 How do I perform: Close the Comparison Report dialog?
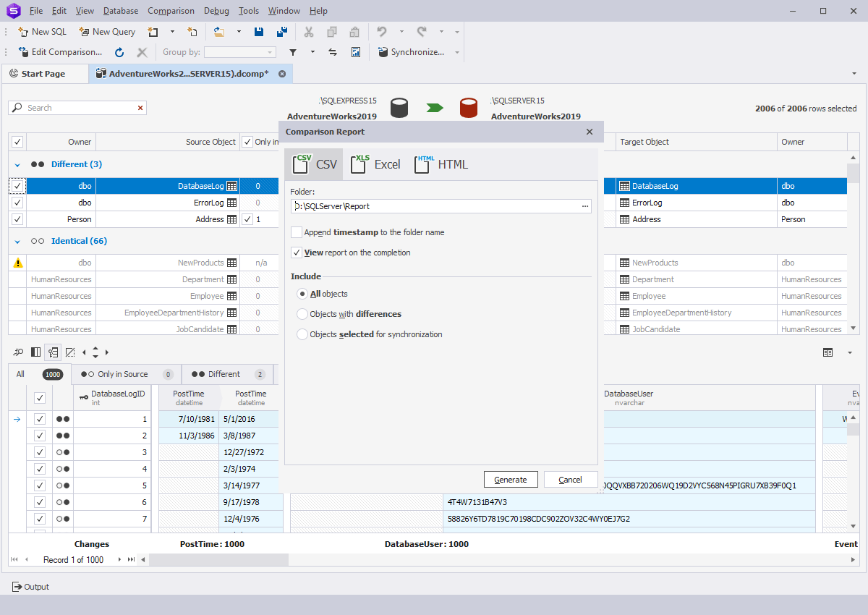590,132
